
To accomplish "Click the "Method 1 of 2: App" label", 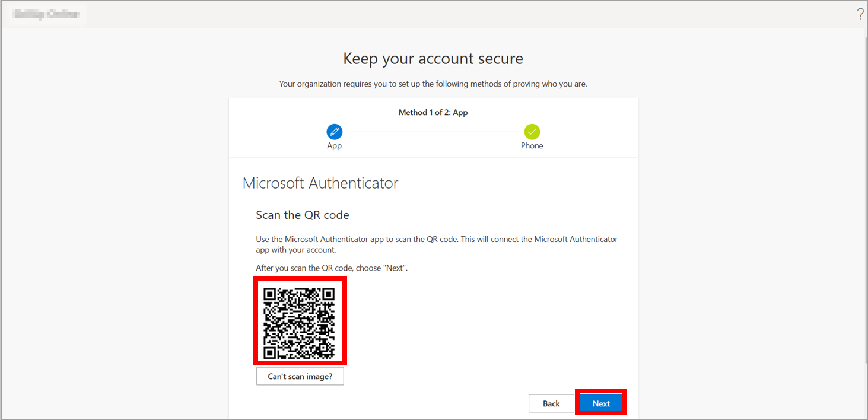I will point(433,112).
